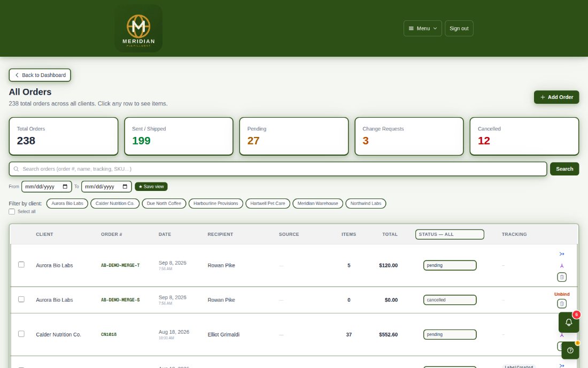Check the CN1018 order row checkbox

(x=21, y=334)
